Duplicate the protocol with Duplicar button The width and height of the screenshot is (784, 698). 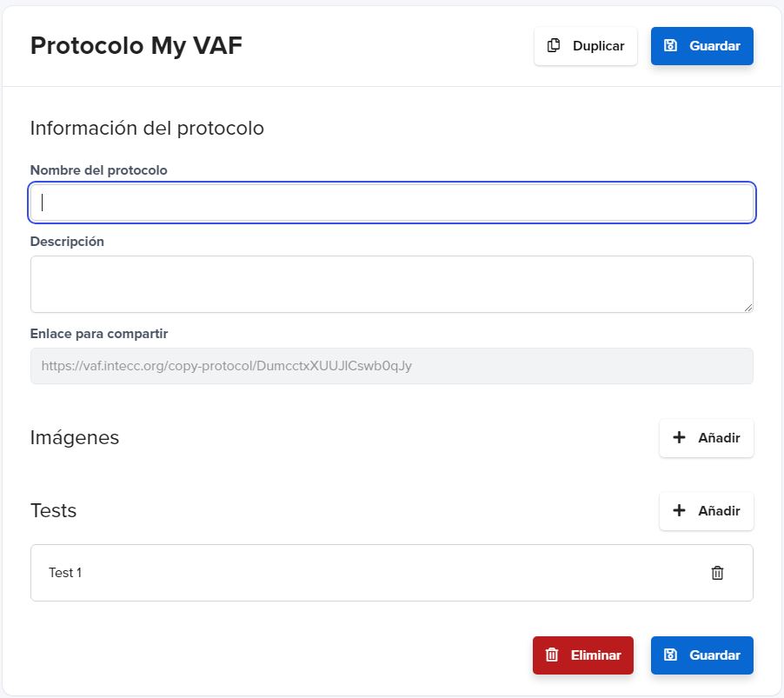point(586,46)
